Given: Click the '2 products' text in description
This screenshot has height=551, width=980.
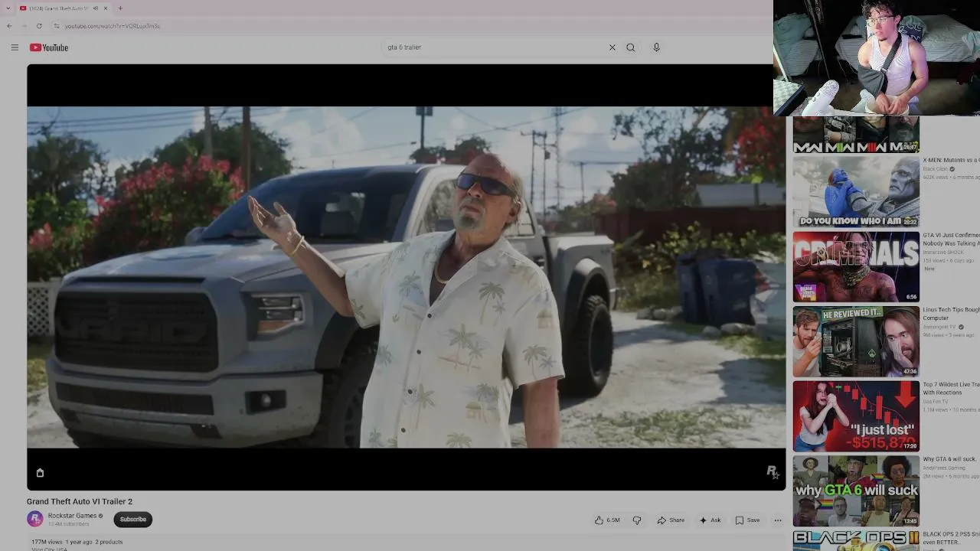Looking at the screenshot, I should pos(109,542).
